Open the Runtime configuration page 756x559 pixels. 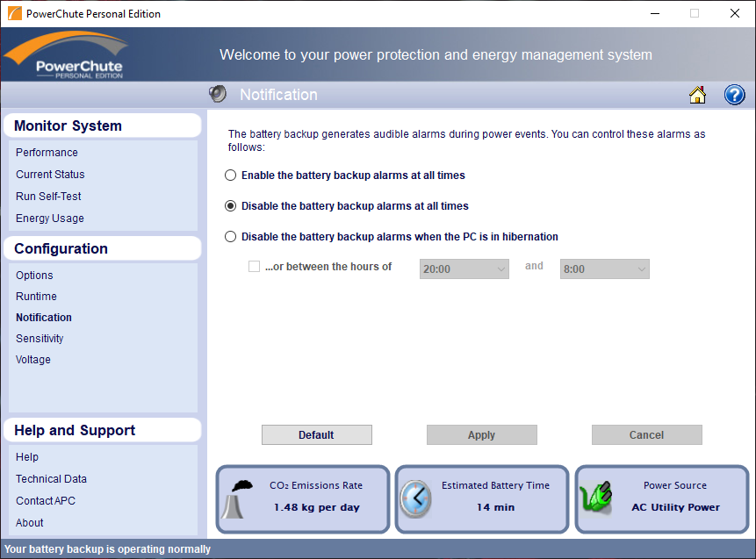pyautogui.click(x=36, y=297)
